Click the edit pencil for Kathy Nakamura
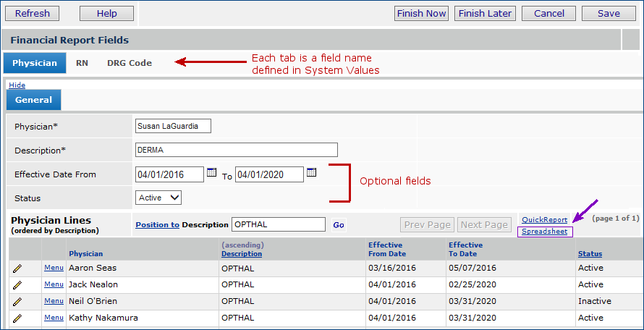The height and width of the screenshot is (330, 644). [17, 318]
